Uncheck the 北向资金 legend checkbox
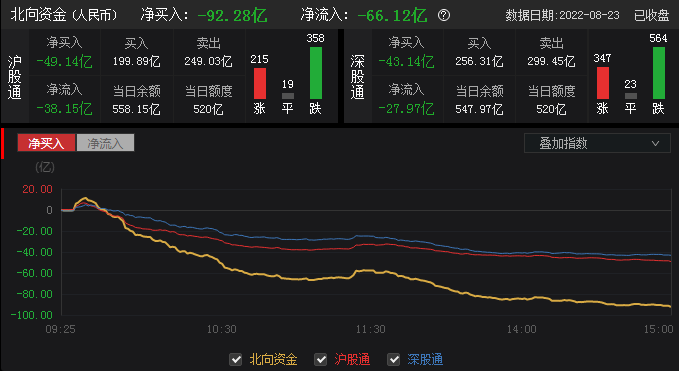The height and width of the screenshot is (371, 679). coord(236,359)
